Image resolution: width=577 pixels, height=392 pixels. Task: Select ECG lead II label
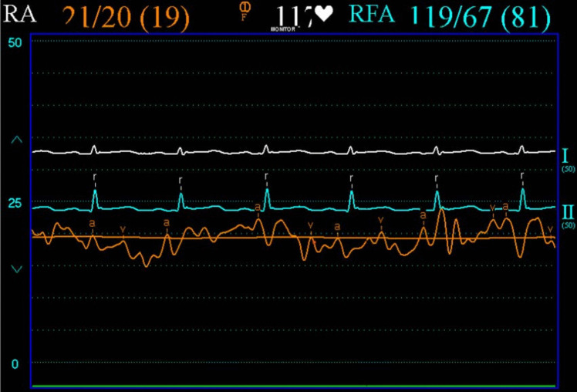pyautogui.click(x=568, y=212)
